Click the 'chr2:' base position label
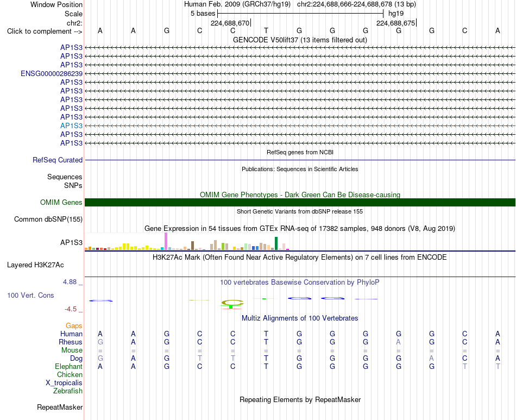 pyautogui.click(x=74, y=23)
